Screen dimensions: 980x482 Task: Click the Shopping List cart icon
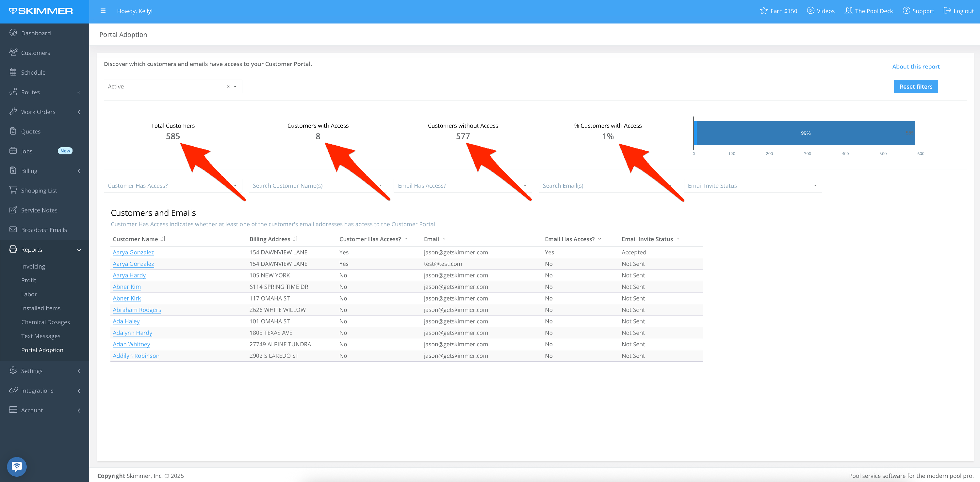point(13,190)
